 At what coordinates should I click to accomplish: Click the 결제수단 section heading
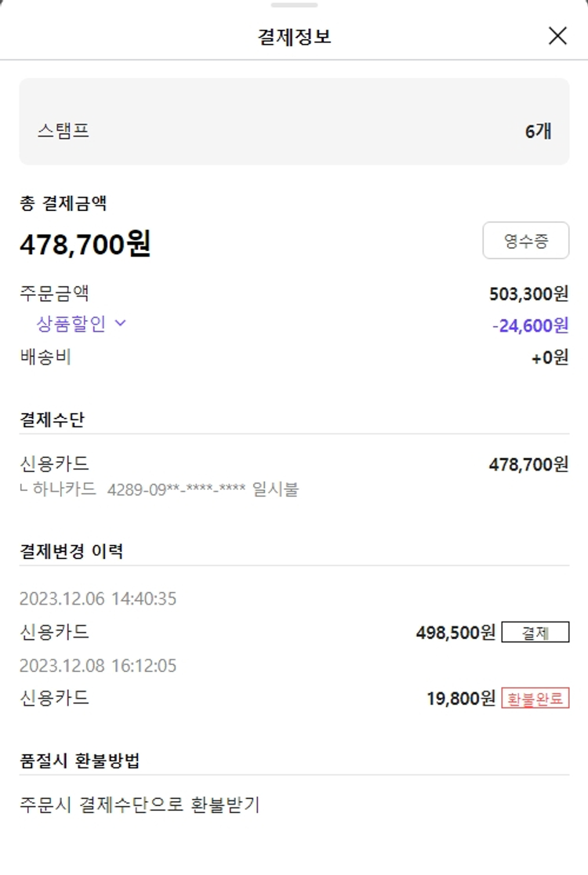[52, 419]
